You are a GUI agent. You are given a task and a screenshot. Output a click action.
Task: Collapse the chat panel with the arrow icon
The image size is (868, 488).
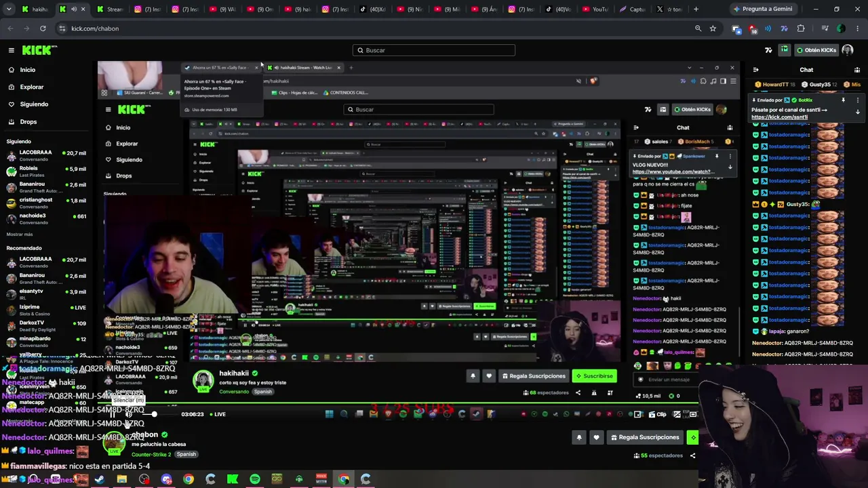756,70
